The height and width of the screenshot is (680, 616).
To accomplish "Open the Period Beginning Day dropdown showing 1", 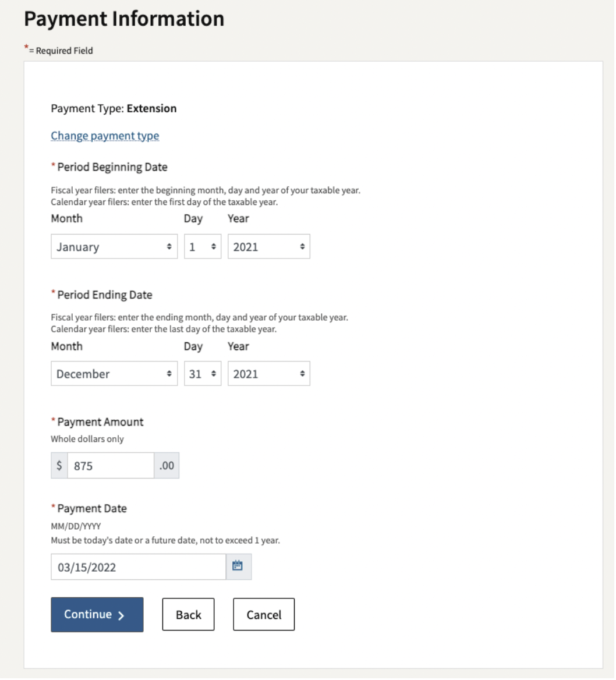I will point(203,247).
